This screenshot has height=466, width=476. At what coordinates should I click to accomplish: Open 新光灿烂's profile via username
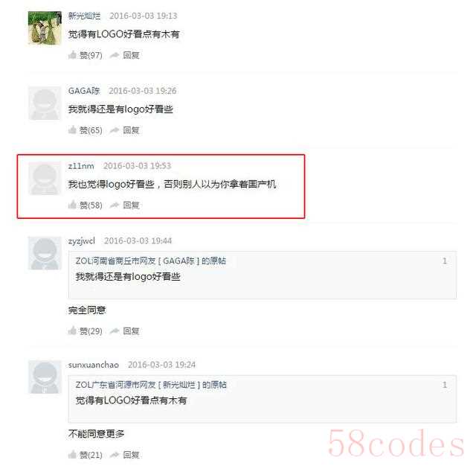click(84, 16)
